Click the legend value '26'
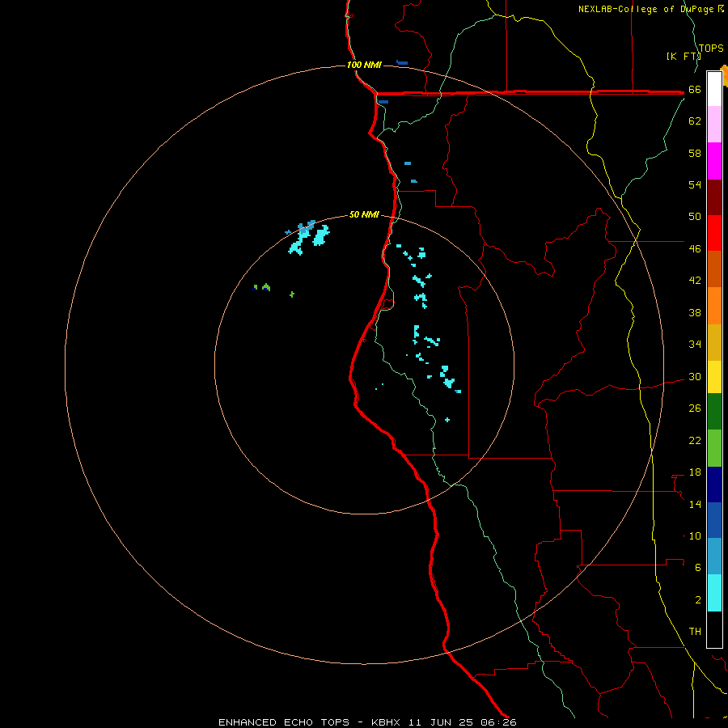 click(695, 408)
